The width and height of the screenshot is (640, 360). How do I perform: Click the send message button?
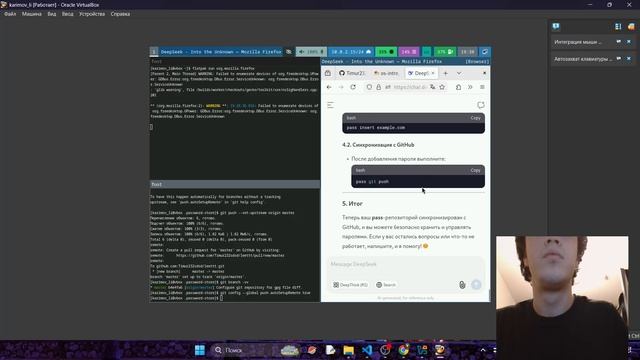pos(476,285)
